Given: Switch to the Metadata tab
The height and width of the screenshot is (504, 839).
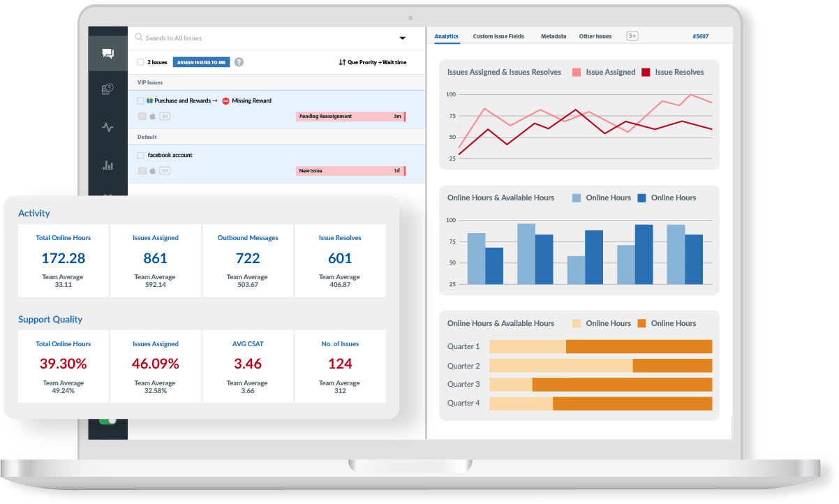Looking at the screenshot, I should point(554,36).
